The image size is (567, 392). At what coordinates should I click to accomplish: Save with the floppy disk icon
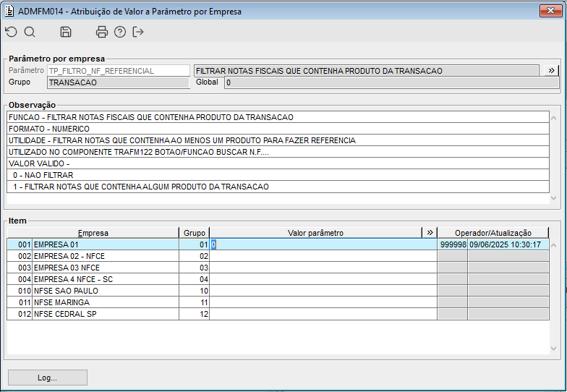[65, 32]
